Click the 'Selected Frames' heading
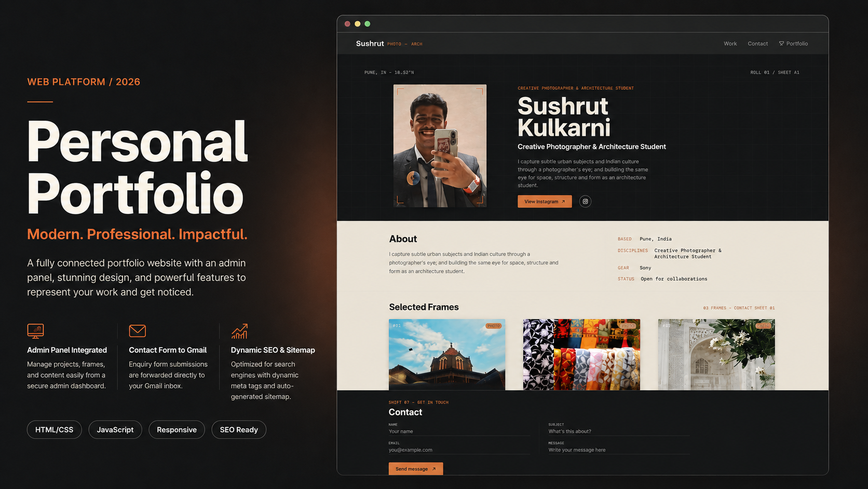 (424, 307)
